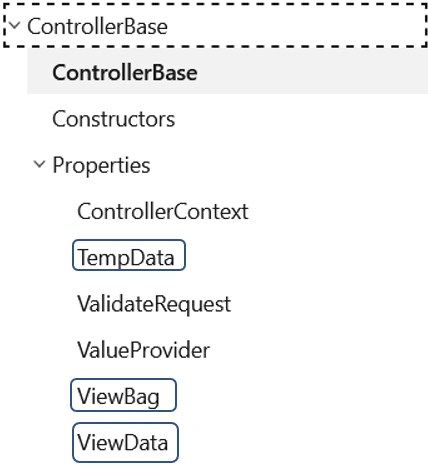Choose Constructors under ControllerBase
The image size is (428, 470).
[114, 119]
